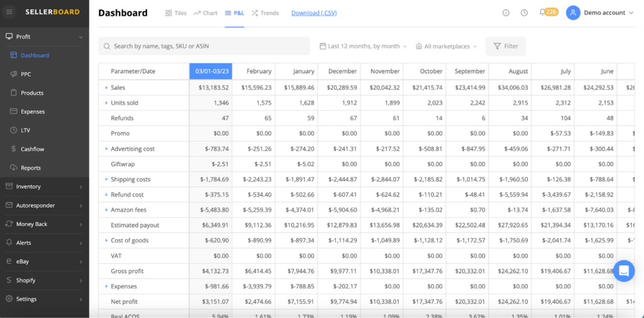The height and width of the screenshot is (318, 644).
Task: Click the Refunds value 104 under July
Action: 565,118
